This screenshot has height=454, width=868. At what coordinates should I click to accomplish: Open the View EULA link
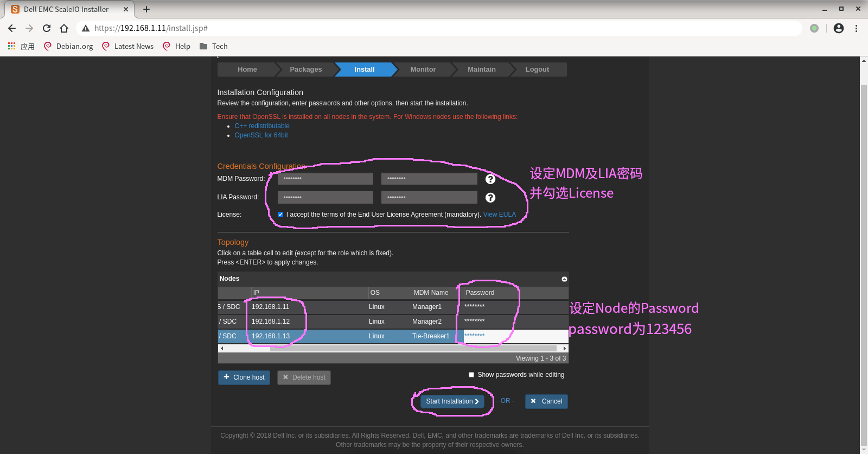pyautogui.click(x=500, y=215)
